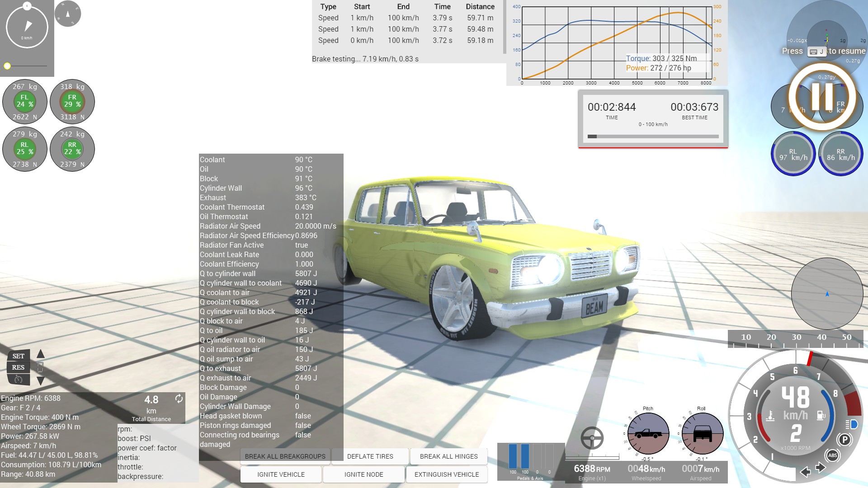Increase cruise speed with up arrow

[41, 354]
